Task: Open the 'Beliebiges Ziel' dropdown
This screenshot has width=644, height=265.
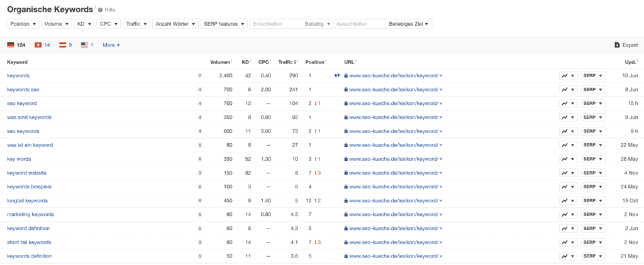Action: click(x=409, y=24)
